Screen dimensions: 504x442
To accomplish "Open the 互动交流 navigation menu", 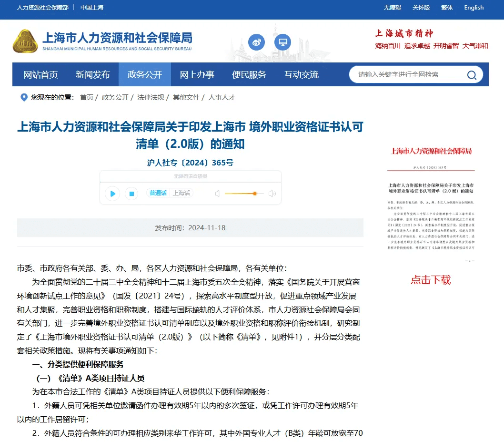I will tap(300, 74).
